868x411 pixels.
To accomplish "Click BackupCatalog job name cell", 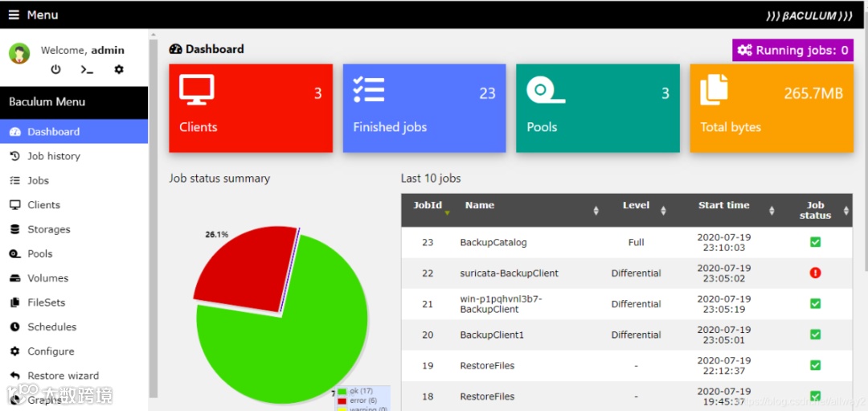I will (x=493, y=243).
